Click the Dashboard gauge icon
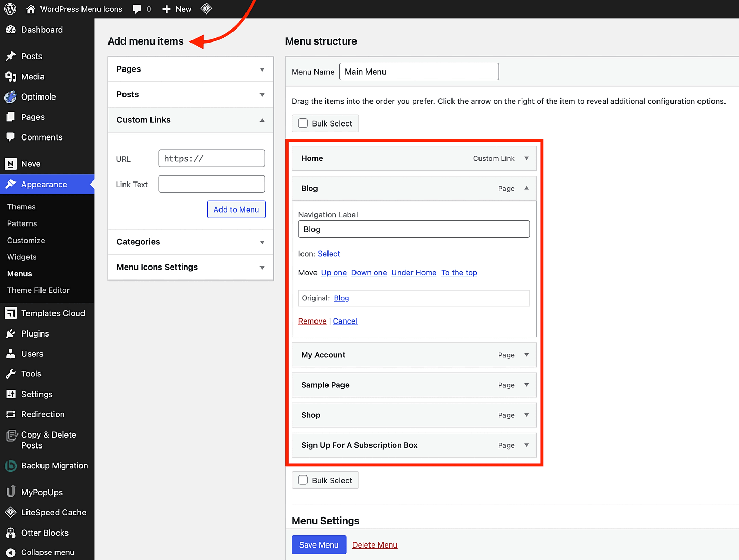Image resolution: width=739 pixels, height=560 pixels. 10,30
